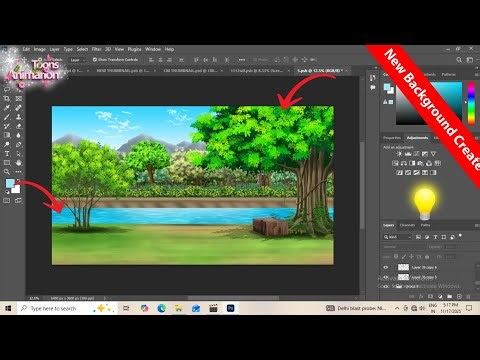Open the Image menu
This screenshot has width=480, height=360.
[39, 49]
